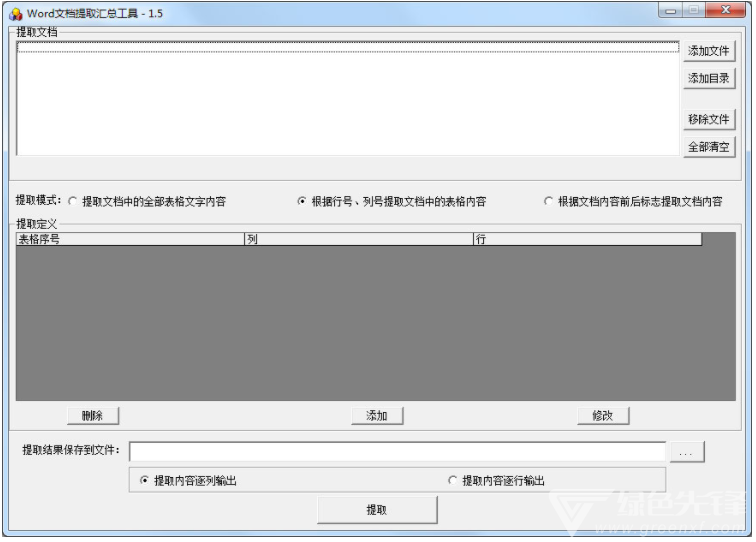Click the 修改 button
The image size is (756, 542).
(603, 416)
